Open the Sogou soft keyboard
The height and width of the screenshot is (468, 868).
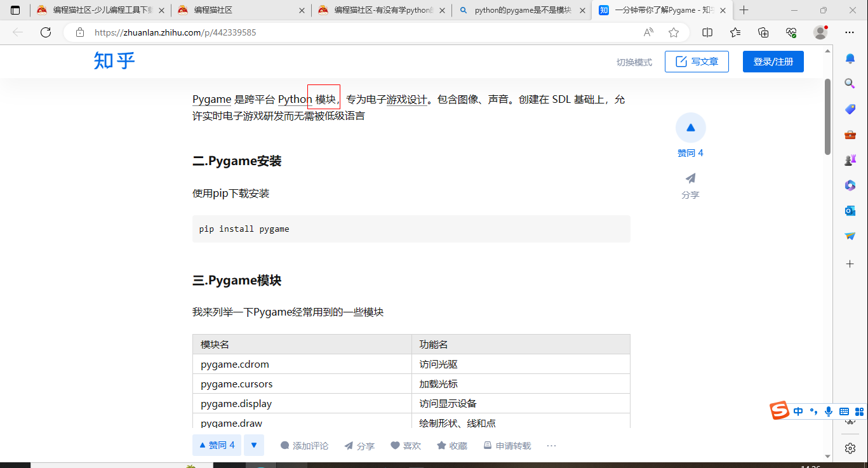(844, 411)
